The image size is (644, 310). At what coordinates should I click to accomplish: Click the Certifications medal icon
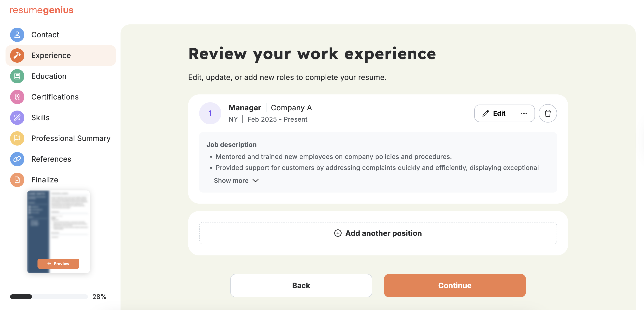(x=17, y=97)
